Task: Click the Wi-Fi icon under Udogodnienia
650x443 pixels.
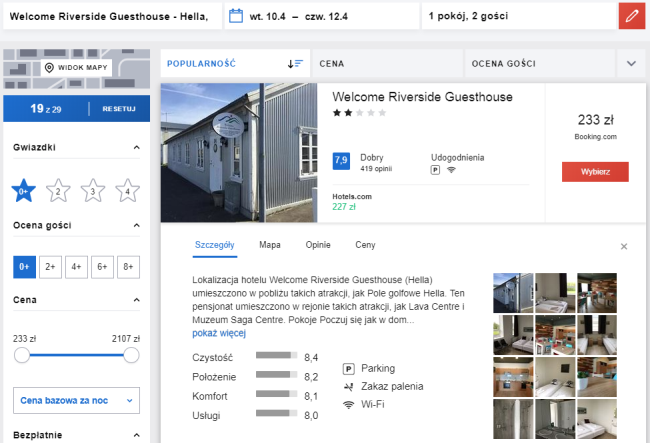Action: (451, 170)
